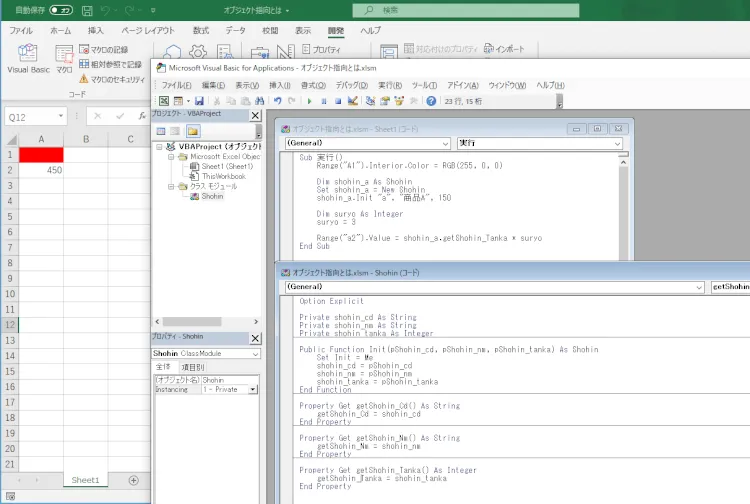
Task: Open the VBA 実行(R) menu
Action: click(x=390, y=85)
